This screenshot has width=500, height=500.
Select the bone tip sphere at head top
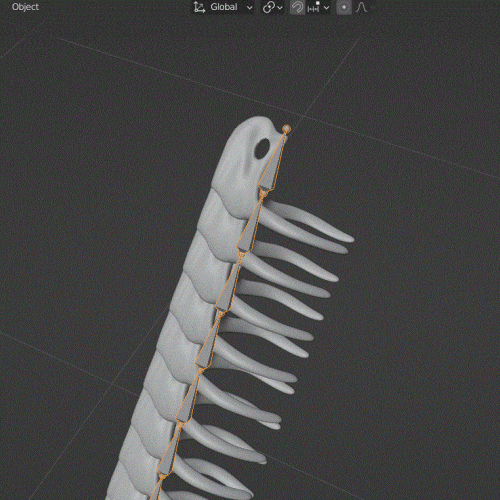click(x=286, y=129)
